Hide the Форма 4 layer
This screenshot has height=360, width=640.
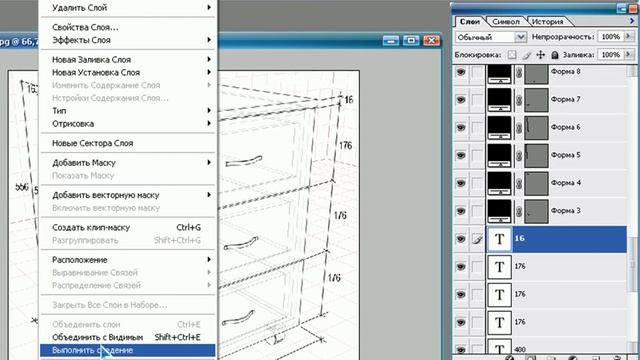click(x=461, y=183)
